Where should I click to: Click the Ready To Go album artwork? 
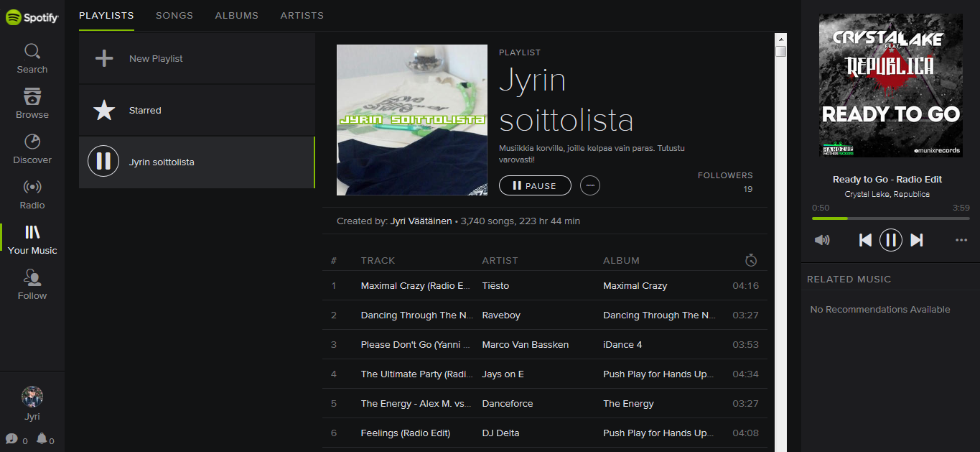(891, 85)
